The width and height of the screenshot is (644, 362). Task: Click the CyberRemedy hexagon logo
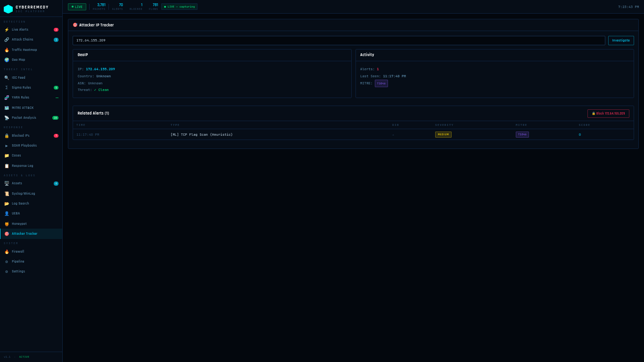pyautogui.click(x=8, y=9)
